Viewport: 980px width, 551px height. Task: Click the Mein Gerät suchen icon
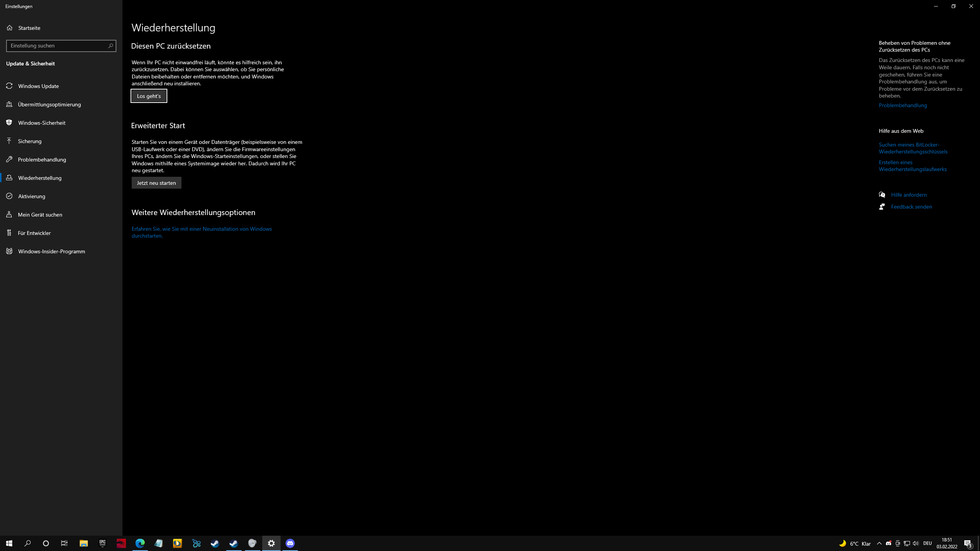[10, 215]
